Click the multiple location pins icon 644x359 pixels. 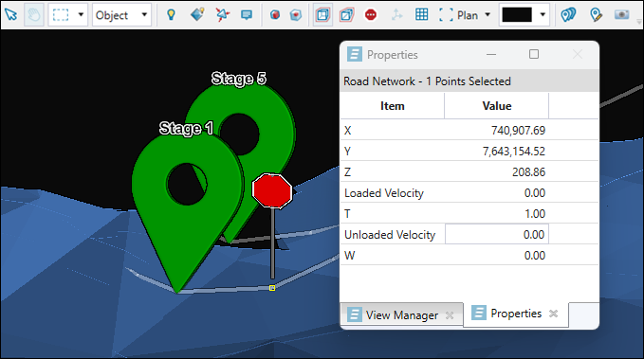pos(568,15)
